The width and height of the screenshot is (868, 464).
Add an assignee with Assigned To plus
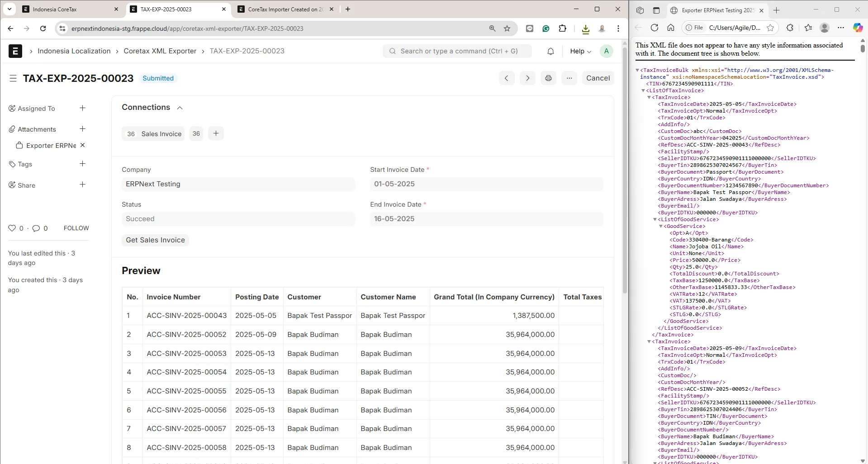click(x=82, y=108)
